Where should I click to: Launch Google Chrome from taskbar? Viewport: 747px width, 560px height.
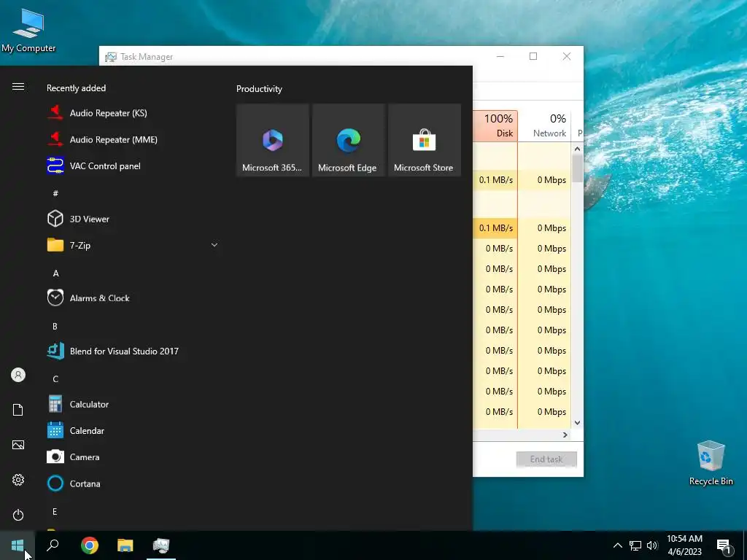tap(90, 545)
